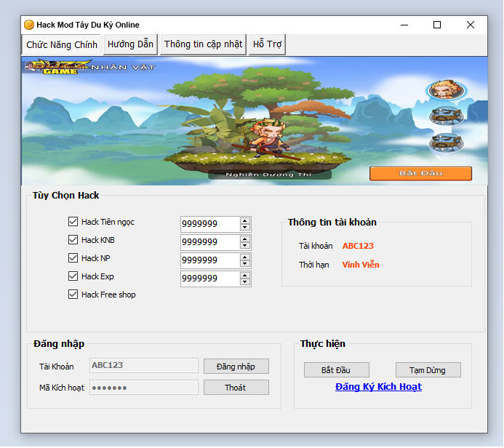Screen dimensions: 504x448
Task: Open the Chức Năng Chính tab
Action: coord(62,44)
